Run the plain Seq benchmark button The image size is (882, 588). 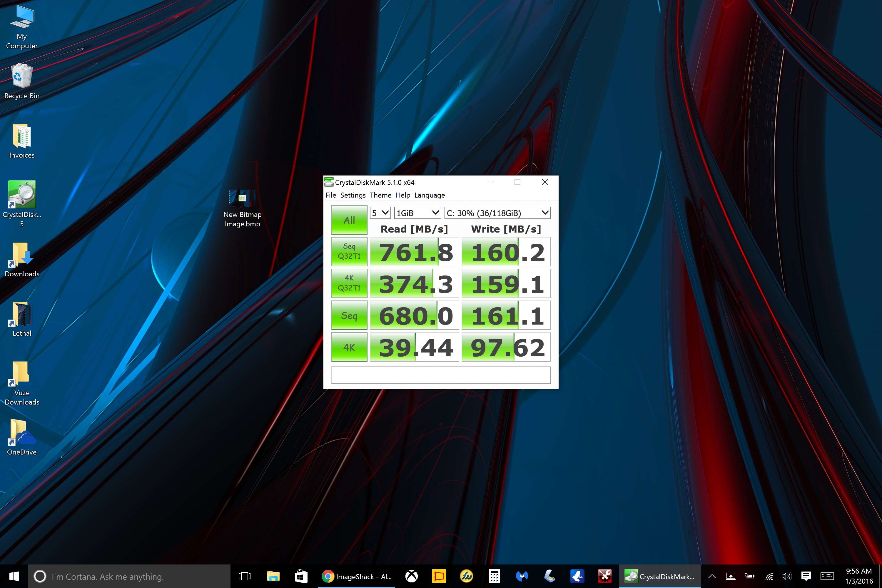(349, 315)
